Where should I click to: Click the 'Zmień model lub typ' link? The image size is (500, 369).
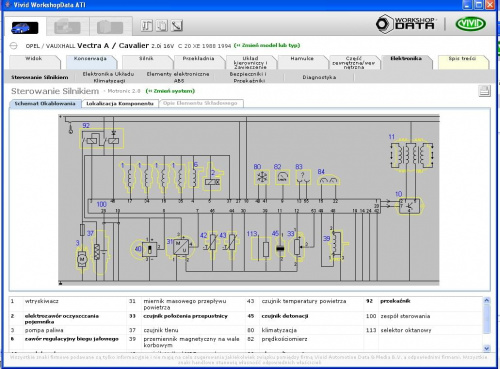[267, 45]
